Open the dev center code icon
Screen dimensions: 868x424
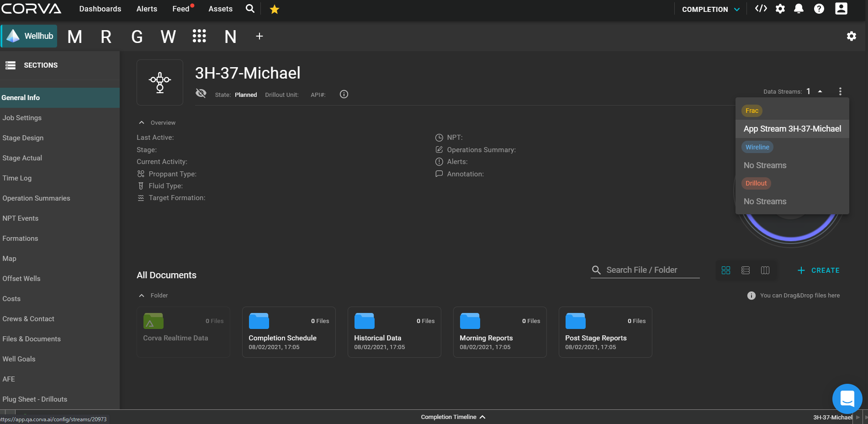[x=761, y=9]
